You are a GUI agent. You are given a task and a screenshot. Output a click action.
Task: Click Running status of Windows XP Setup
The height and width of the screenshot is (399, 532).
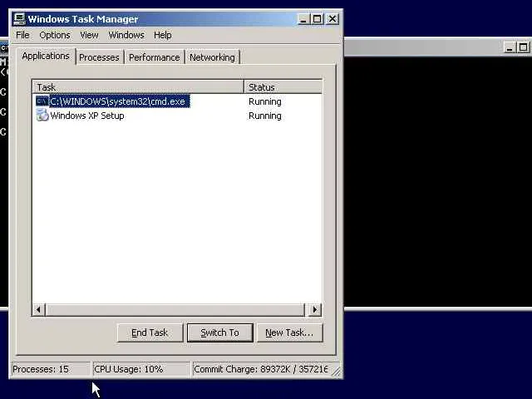(x=265, y=116)
